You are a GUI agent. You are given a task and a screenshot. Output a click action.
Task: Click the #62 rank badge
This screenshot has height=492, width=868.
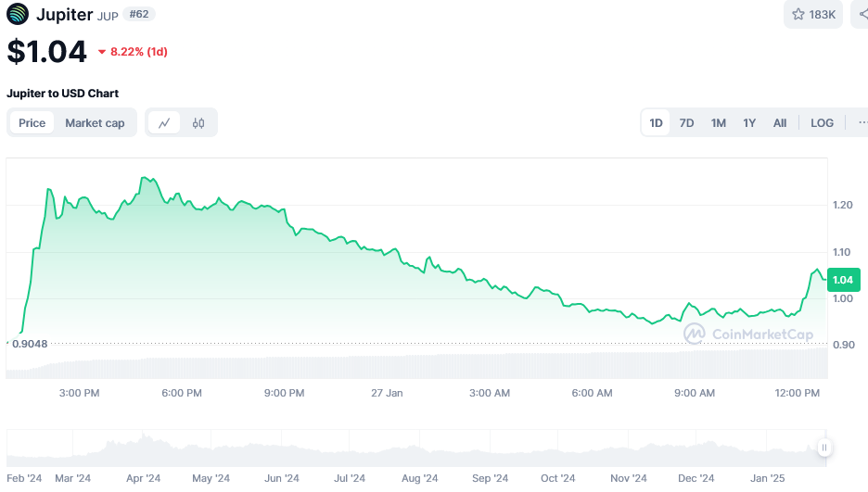tap(139, 14)
